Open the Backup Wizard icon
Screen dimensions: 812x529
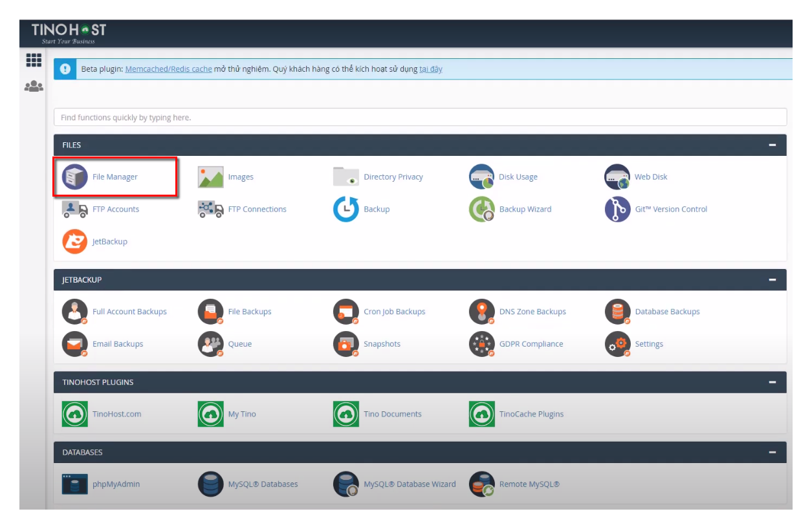click(x=481, y=209)
